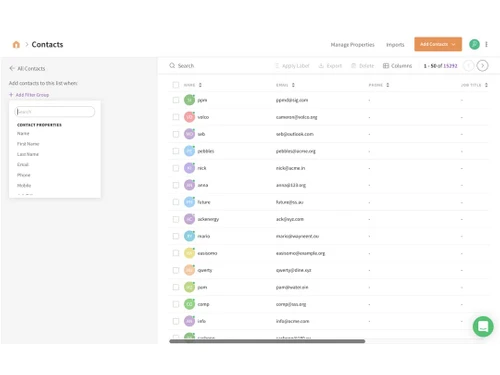Open avatar of contact mario

tap(189, 236)
